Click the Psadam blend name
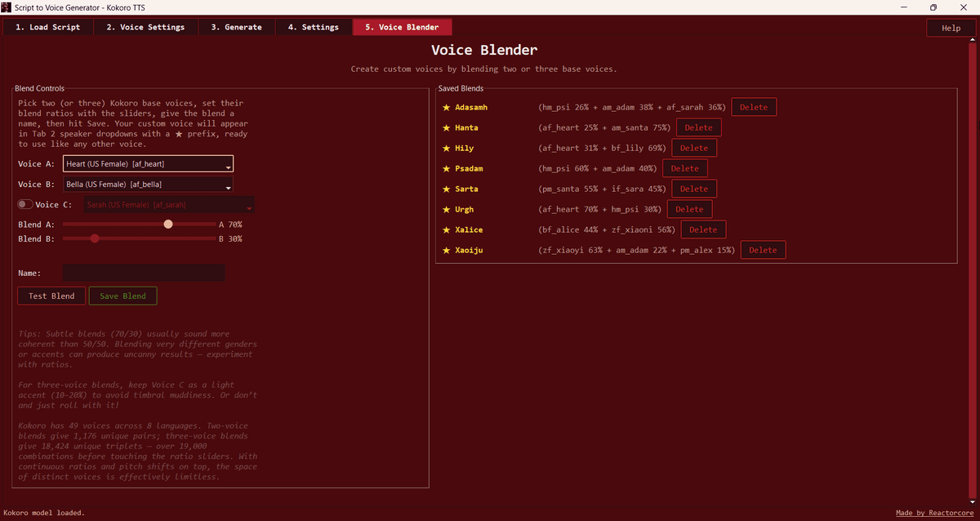Image resolution: width=980 pixels, height=521 pixels. click(x=469, y=168)
